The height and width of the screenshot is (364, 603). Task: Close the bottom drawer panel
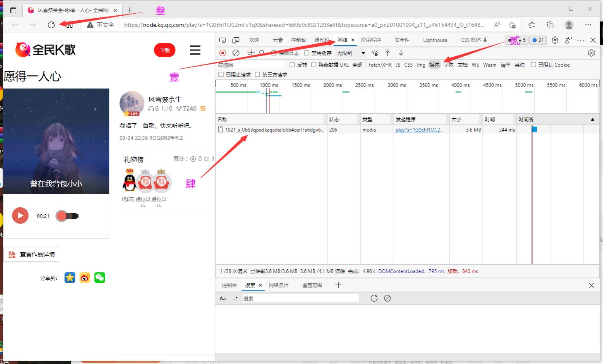pyautogui.click(x=591, y=285)
